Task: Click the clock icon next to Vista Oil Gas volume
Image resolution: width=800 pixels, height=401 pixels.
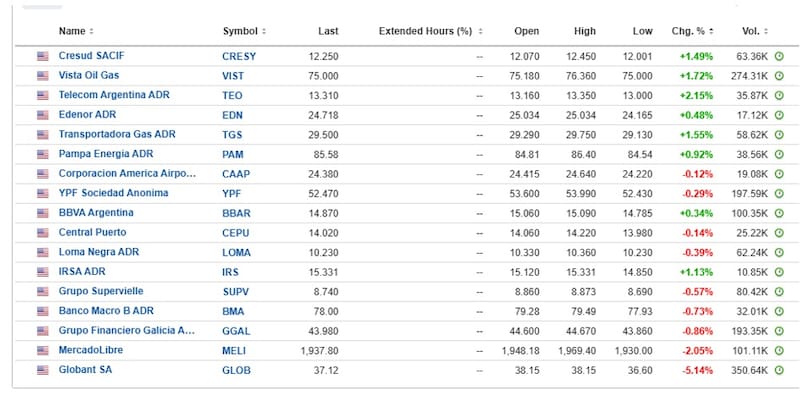Action: click(779, 76)
